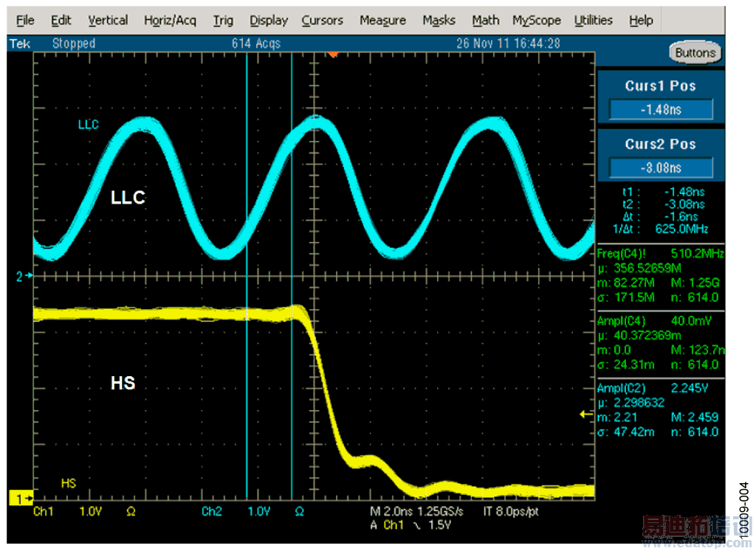This screenshot has height=551, width=756.
Task: Open the Trig menu
Action: (223, 20)
